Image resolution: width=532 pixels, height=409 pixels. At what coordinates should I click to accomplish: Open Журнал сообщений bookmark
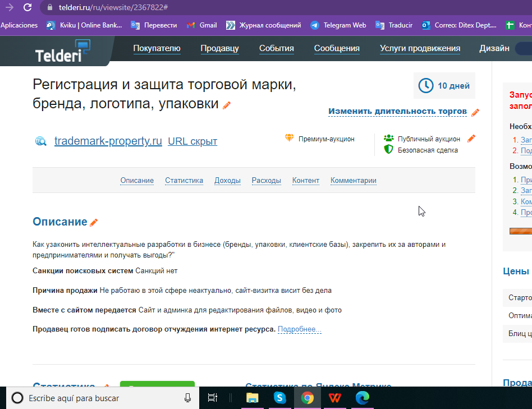tap(264, 25)
